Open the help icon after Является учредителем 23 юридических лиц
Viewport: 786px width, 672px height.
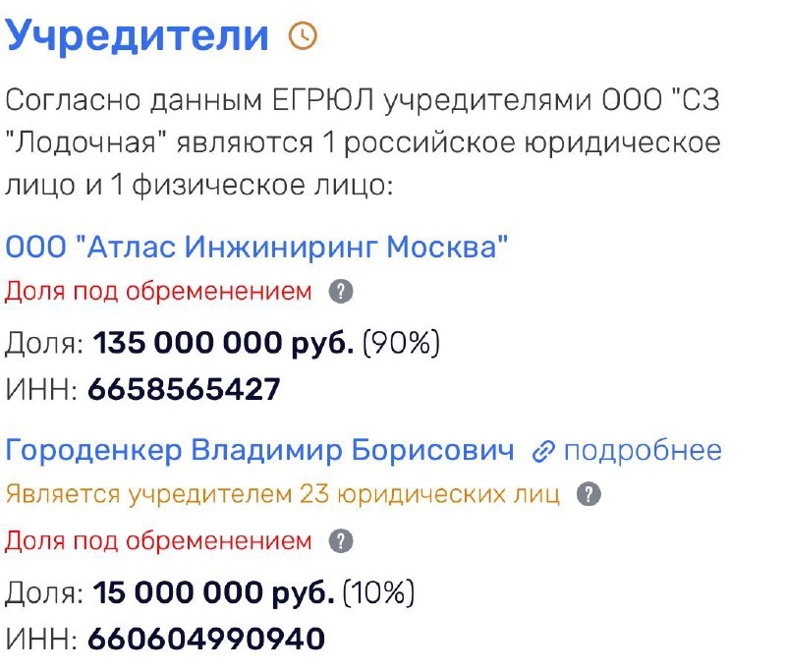589,494
